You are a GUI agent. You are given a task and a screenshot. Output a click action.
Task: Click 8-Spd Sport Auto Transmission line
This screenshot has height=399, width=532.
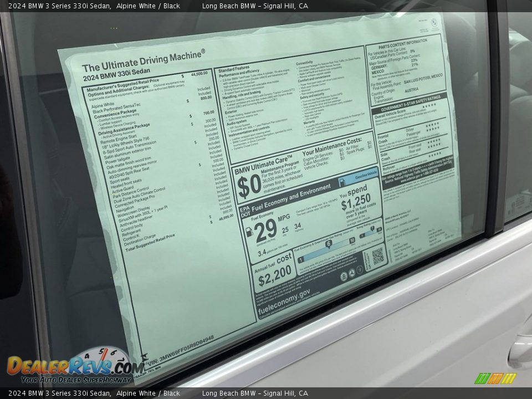tap(130, 147)
